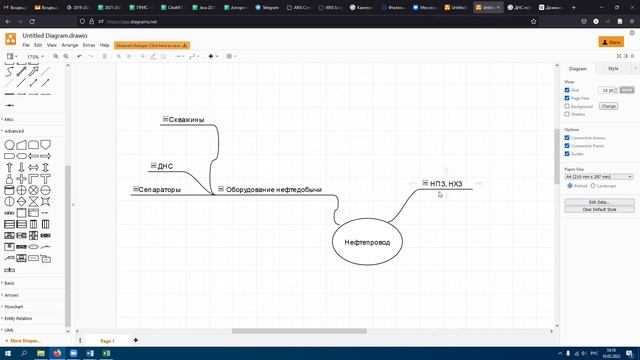The width and height of the screenshot is (640, 360).
Task: Pick the cross plus shape
Action: [x=21, y=179]
